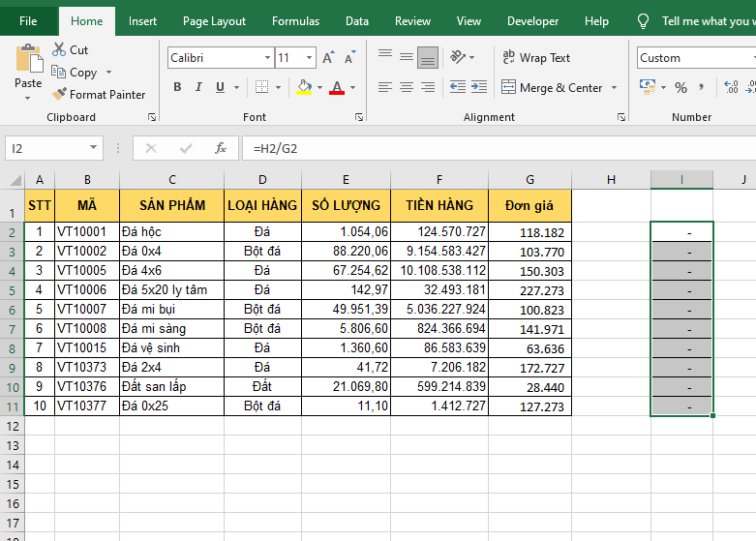This screenshot has width=756, height=541.
Task: Toggle Wrap Text for selected cells
Action: point(535,58)
